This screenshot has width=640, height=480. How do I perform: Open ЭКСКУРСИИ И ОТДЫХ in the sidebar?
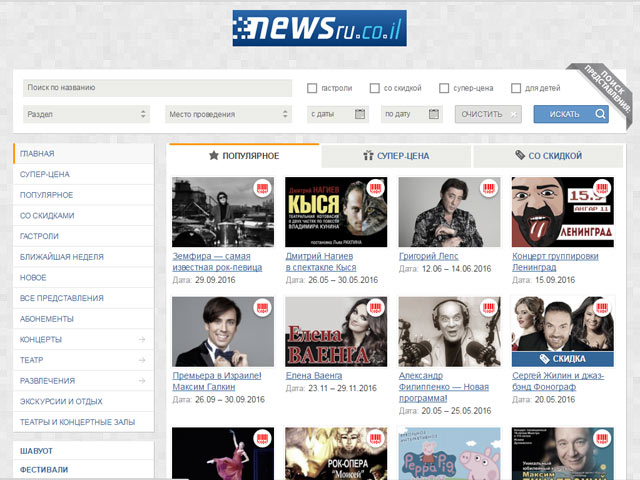point(84,401)
